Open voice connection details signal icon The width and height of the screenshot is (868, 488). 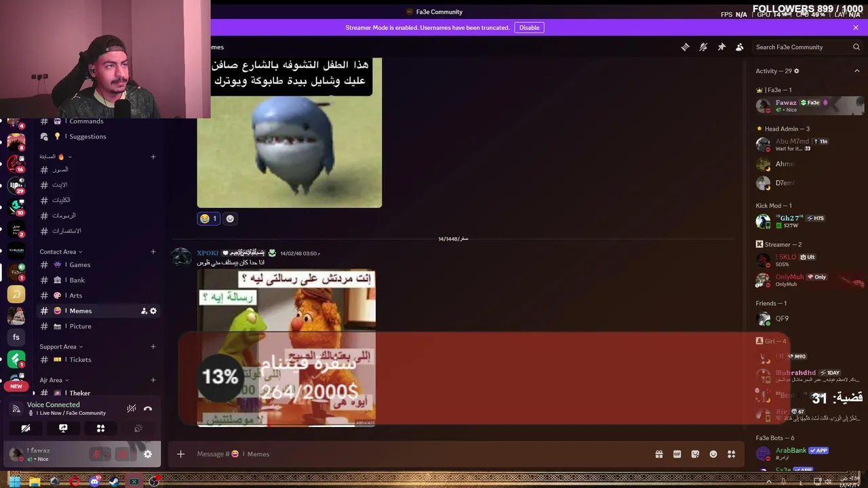click(x=16, y=409)
